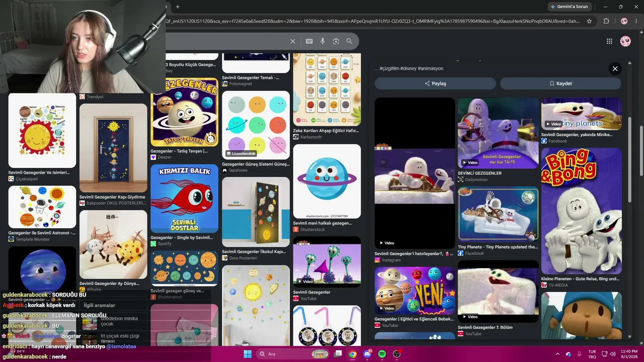
Task: Open the clock showing 11:40 PM
Action: (x=629, y=354)
